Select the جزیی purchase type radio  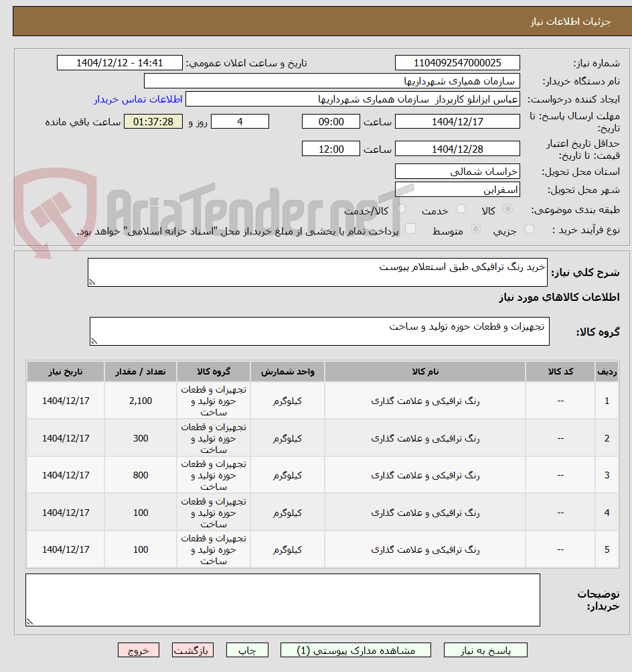click(530, 229)
